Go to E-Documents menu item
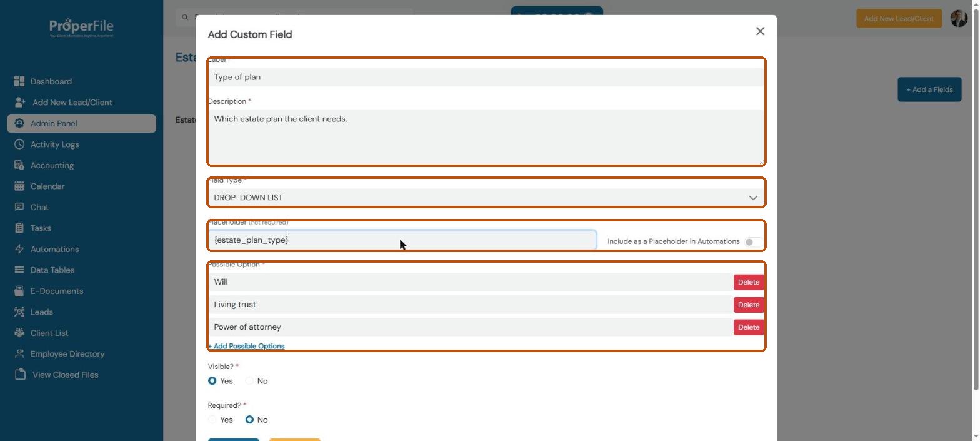Image resolution: width=980 pixels, height=441 pixels. click(x=57, y=291)
